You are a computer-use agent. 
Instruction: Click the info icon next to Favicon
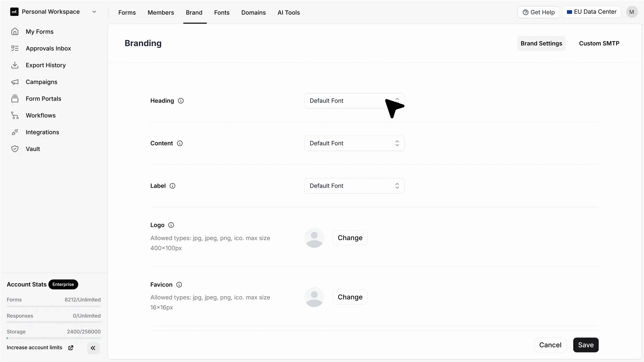click(179, 285)
